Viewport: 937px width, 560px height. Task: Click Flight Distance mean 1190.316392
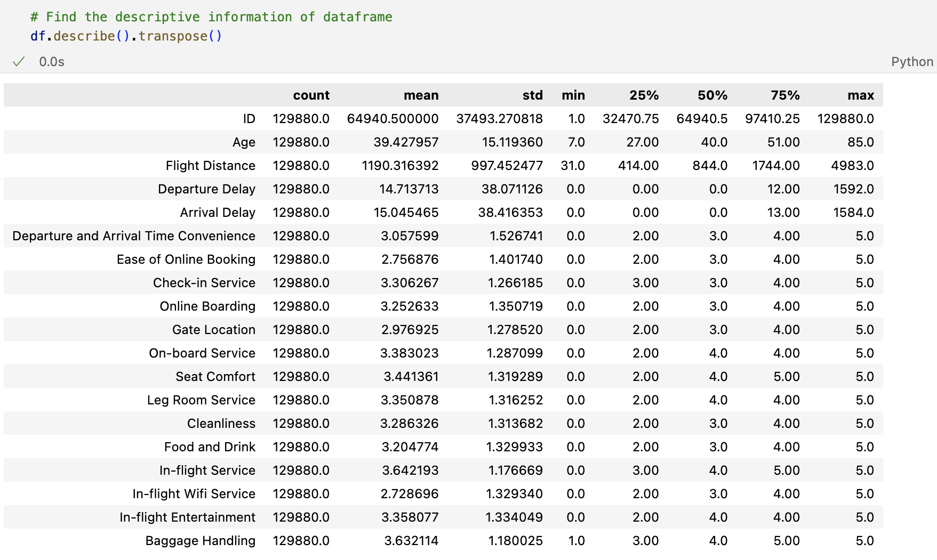tap(400, 166)
